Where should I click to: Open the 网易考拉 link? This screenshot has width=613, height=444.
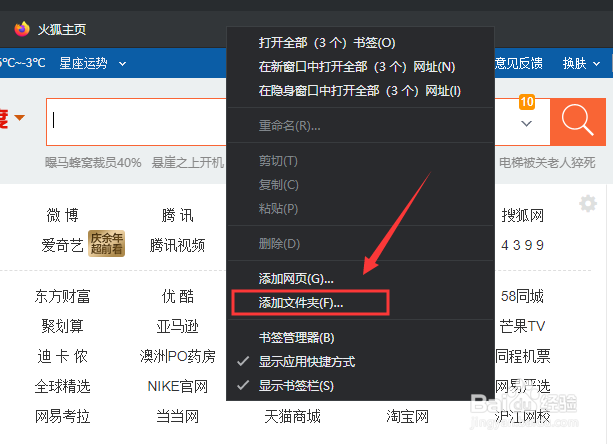[x=62, y=416]
